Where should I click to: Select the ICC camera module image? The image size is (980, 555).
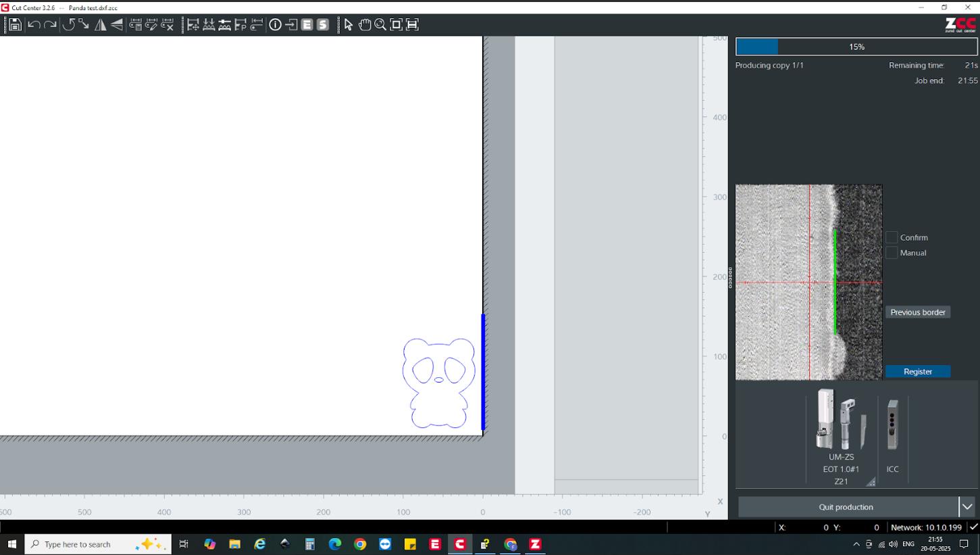893,425
